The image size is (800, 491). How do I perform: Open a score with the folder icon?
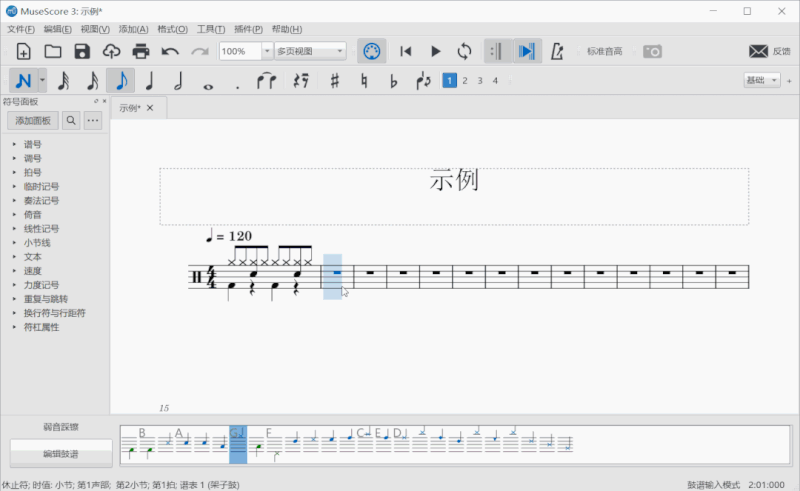(x=53, y=52)
